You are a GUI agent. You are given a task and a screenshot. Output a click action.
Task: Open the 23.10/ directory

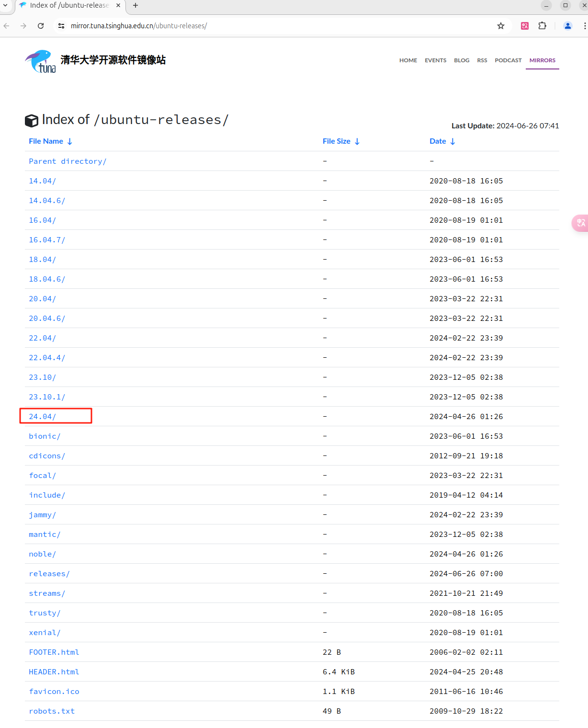tap(42, 377)
